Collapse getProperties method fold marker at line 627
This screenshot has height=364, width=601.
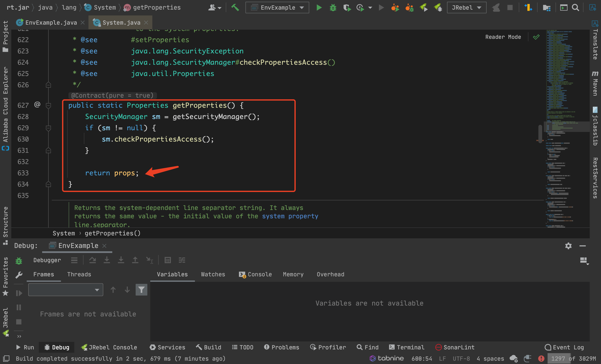click(48, 105)
